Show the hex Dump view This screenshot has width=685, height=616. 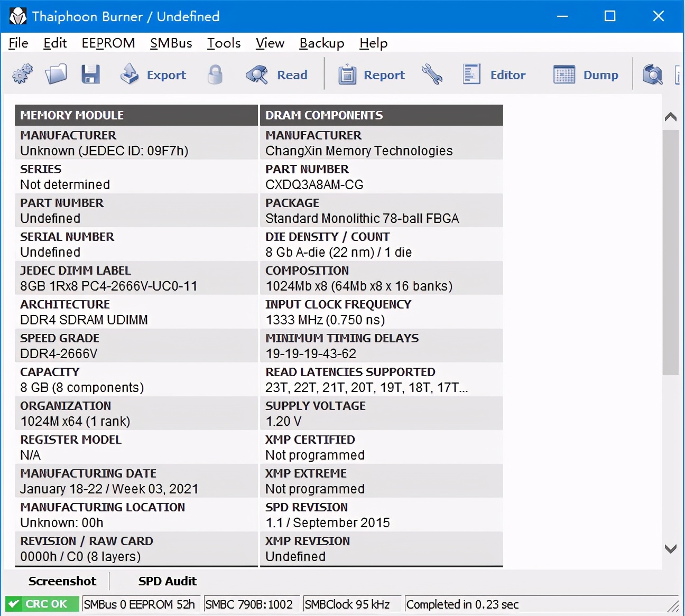point(586,74)
